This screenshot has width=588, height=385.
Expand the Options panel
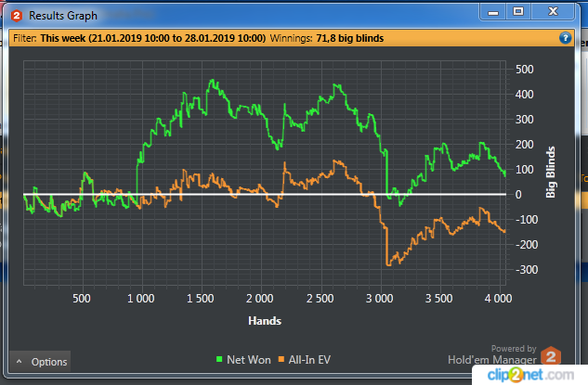[40, 362]
